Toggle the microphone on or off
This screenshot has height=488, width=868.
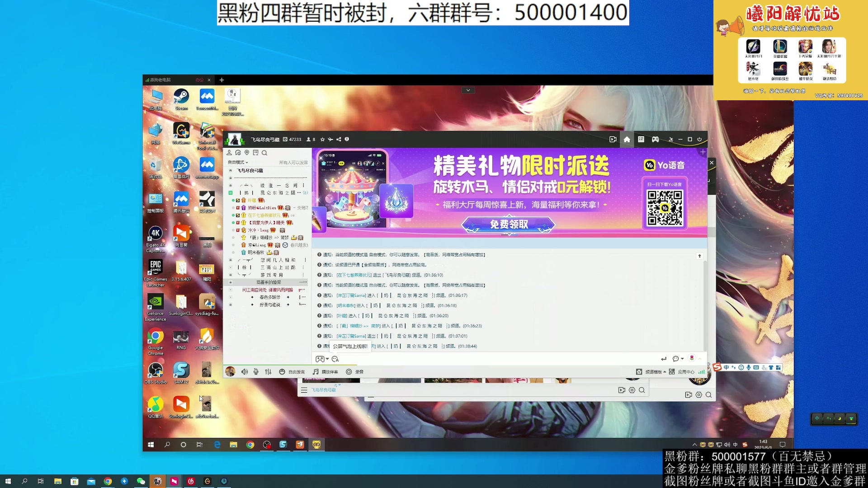tap(256, 372)
